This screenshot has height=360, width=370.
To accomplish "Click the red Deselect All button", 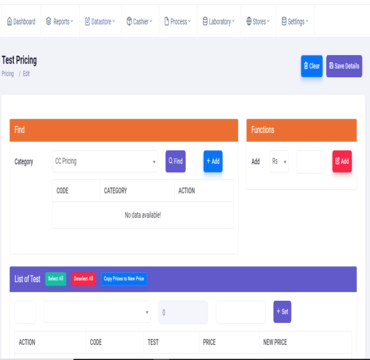I will pyautogui.click(x=83, y=279).
